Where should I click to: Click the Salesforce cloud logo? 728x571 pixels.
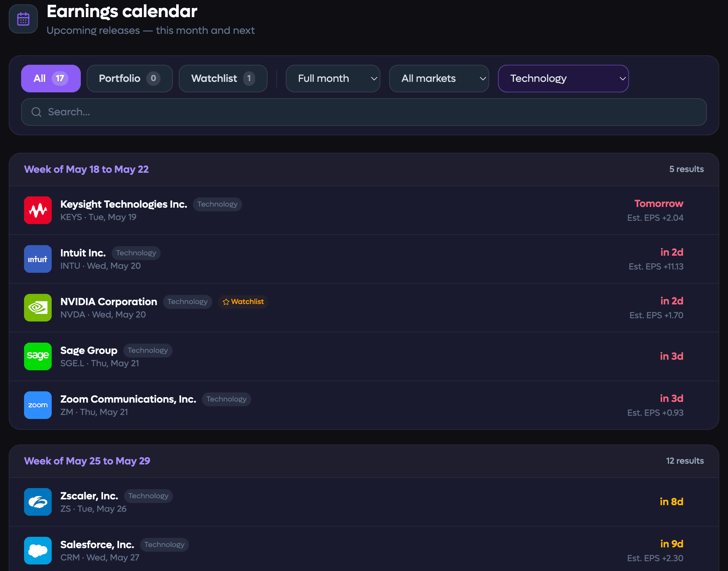click(38, 551)
